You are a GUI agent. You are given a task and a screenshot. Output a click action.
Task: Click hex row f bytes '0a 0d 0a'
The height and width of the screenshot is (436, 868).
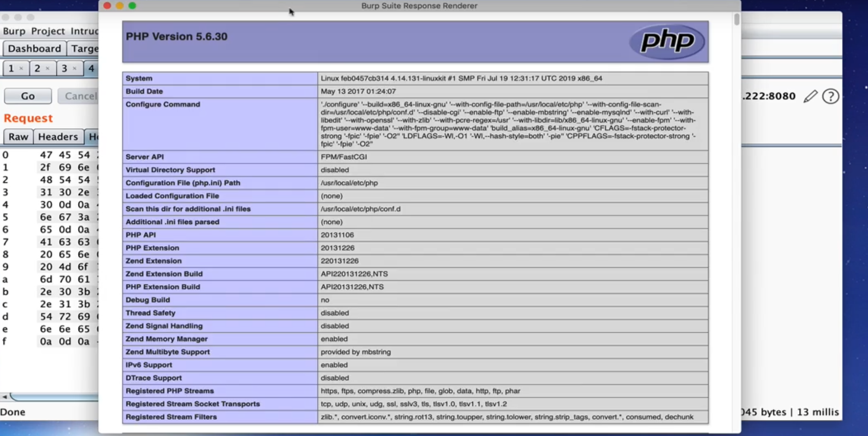pyautogui.click(x=65, y=341)
